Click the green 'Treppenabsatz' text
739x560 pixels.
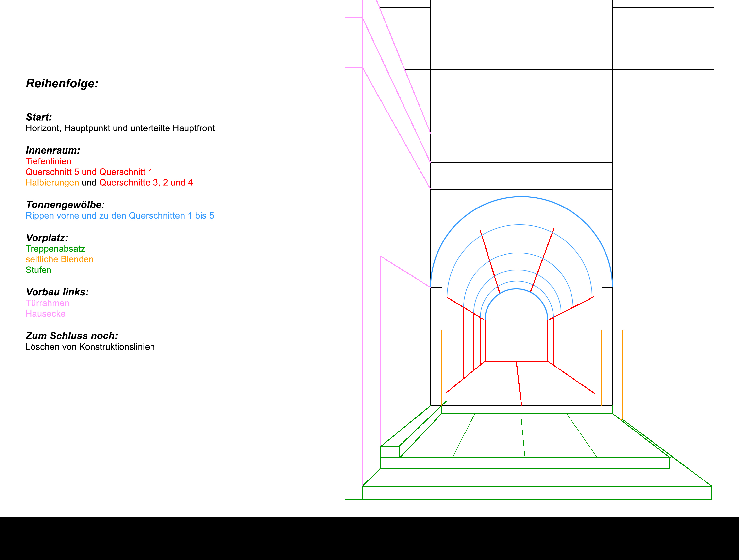(x=55, y=249)
